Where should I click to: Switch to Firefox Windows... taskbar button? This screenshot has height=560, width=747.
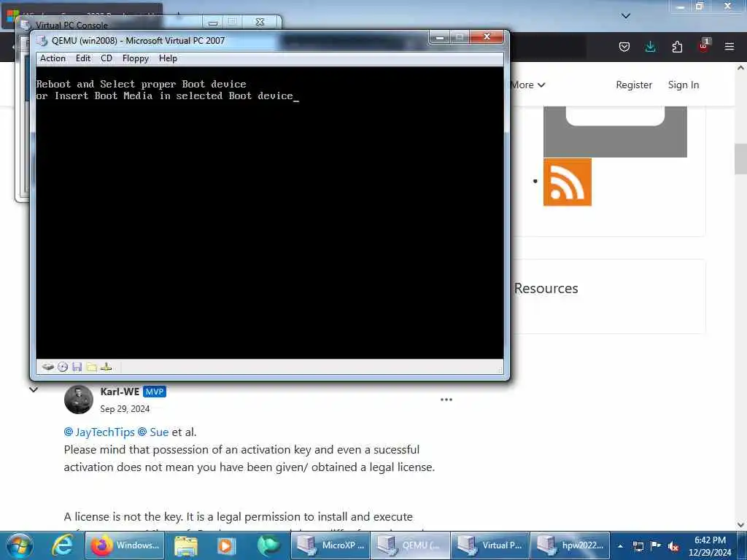point(125,545)
